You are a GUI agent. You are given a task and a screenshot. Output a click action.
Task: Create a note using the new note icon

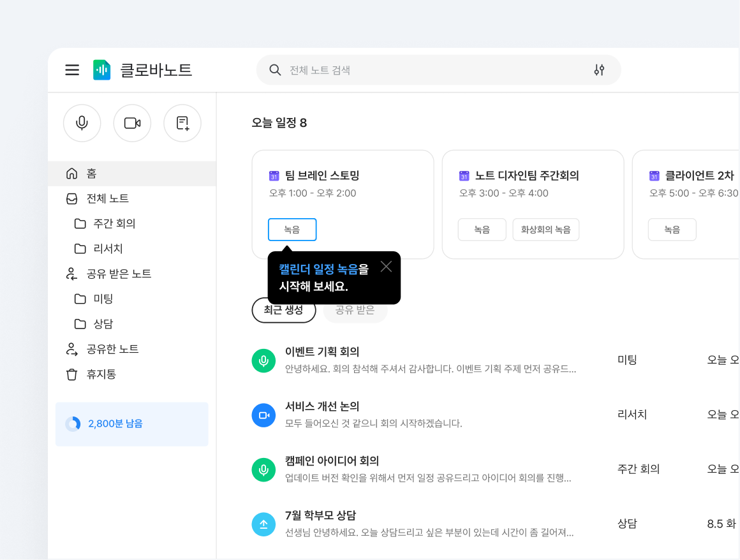[182, 123]
